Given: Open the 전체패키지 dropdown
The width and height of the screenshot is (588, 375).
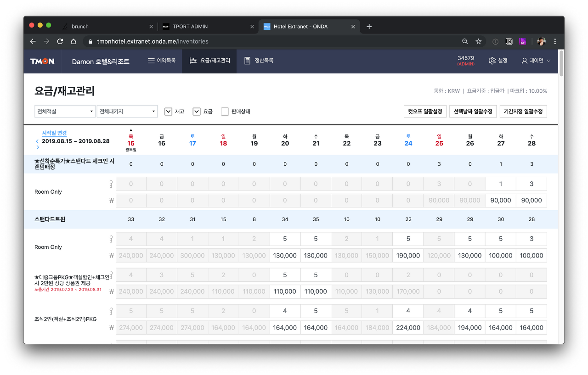Looking at the screenshot, I should [127, 112].
